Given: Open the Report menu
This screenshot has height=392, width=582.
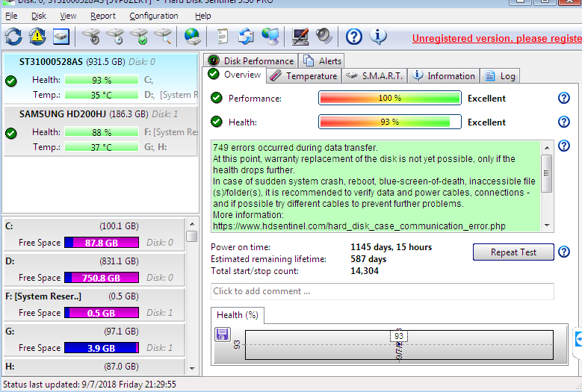Looking at the screenshot, I should point(103,16).
